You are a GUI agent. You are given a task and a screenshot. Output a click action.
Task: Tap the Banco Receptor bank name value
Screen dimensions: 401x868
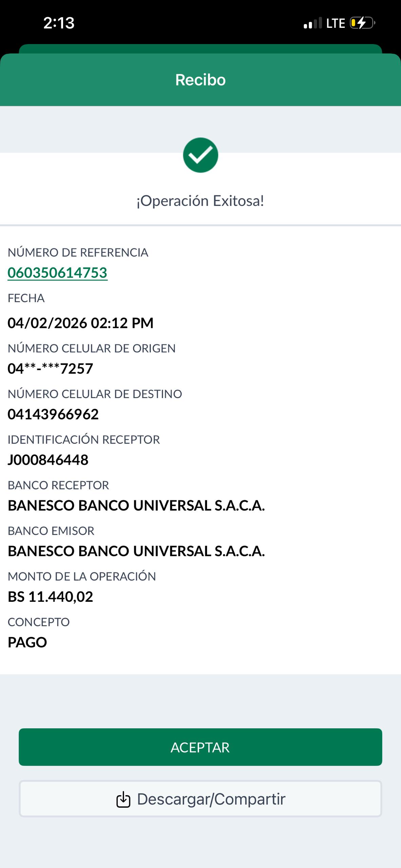[x=136, y=506]
